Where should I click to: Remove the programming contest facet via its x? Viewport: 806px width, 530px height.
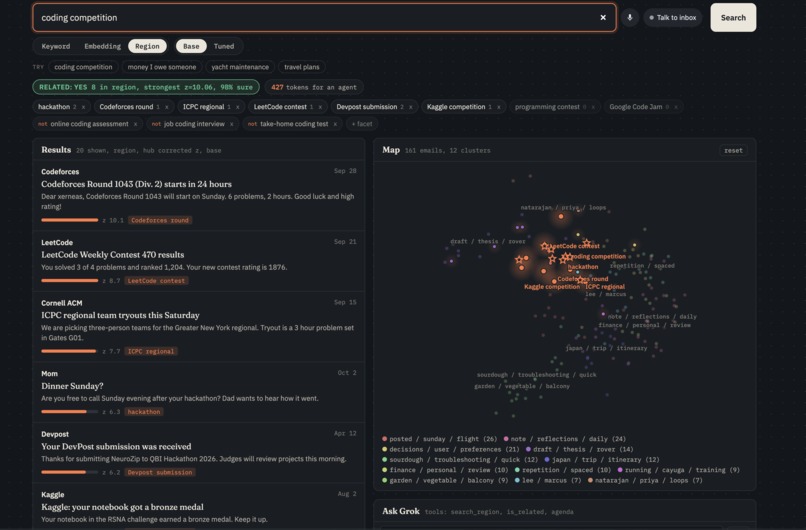pos(593,107)
